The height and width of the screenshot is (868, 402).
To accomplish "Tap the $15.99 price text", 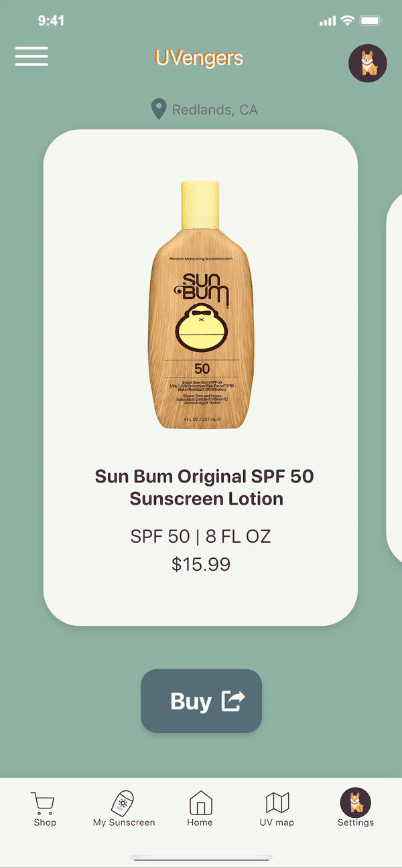I will (x=201, y=564).
